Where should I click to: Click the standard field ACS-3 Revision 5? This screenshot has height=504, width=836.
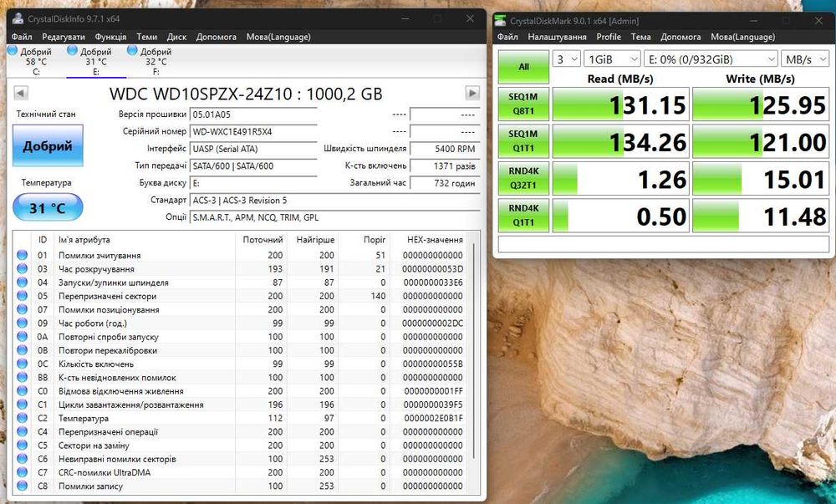(335, 201)
